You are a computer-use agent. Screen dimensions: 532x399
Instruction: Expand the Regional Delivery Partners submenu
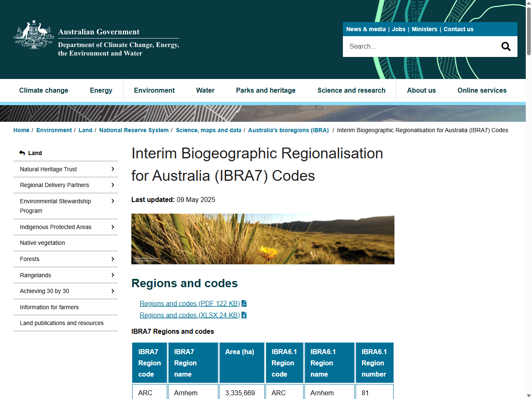[113, 185]
